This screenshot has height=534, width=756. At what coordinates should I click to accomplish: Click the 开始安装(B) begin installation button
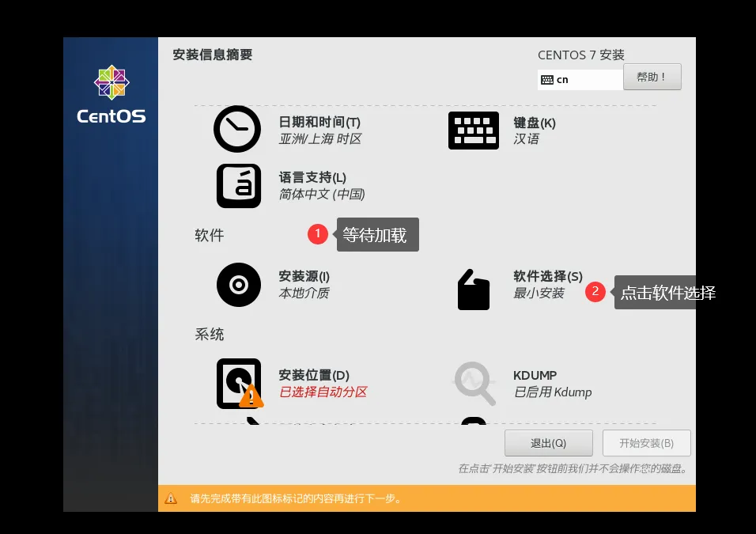[647, 443]
